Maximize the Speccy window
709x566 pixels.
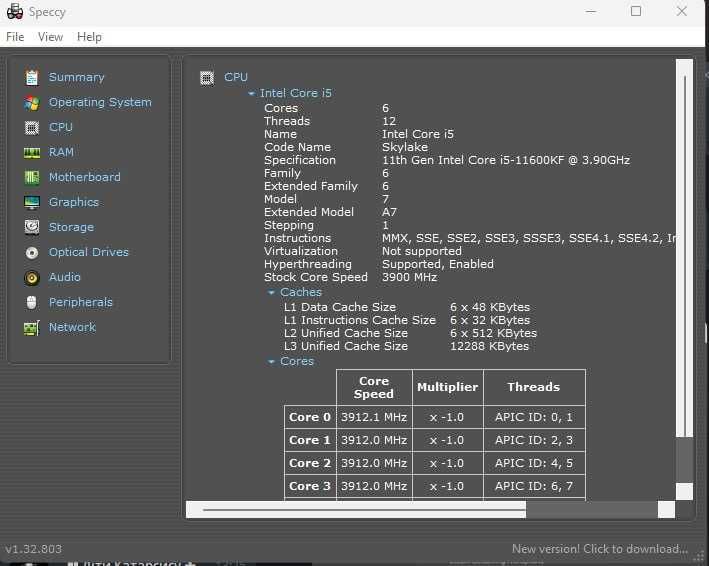pos(636,11)
